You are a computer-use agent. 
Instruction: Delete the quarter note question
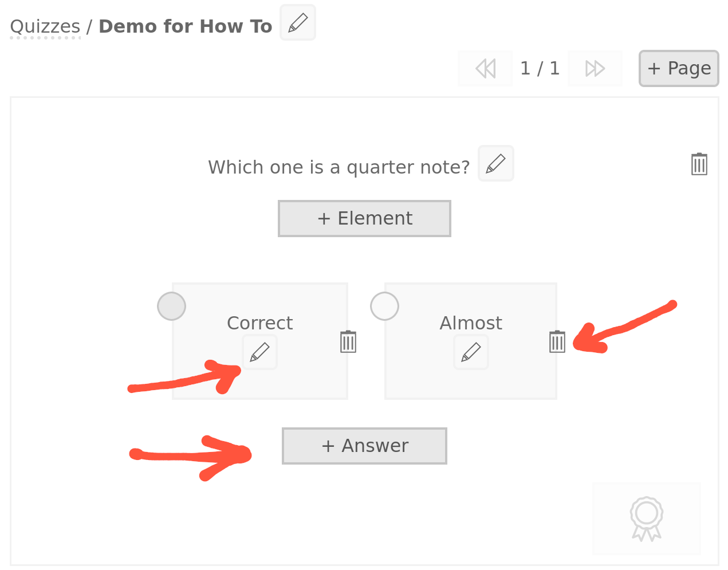pyautogui.click(x=699, y=164)
